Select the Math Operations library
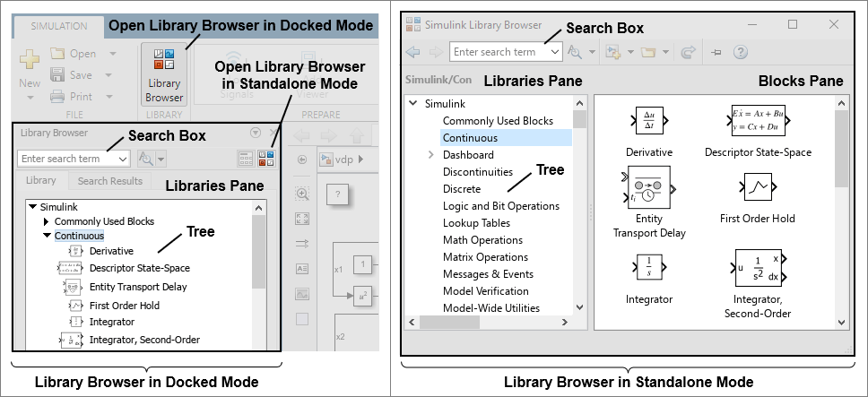Viewport: 868px width, 397px height. tap(482, 240)
